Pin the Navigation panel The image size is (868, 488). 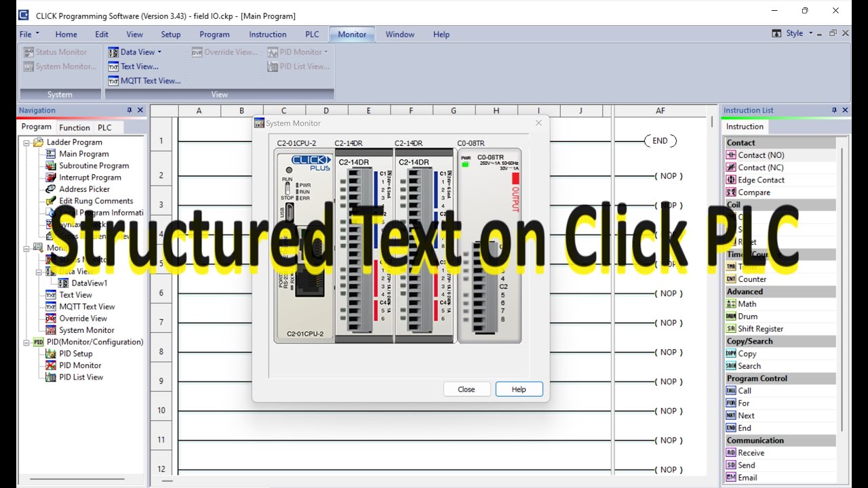pyautogui.click(x=130, y=110)
